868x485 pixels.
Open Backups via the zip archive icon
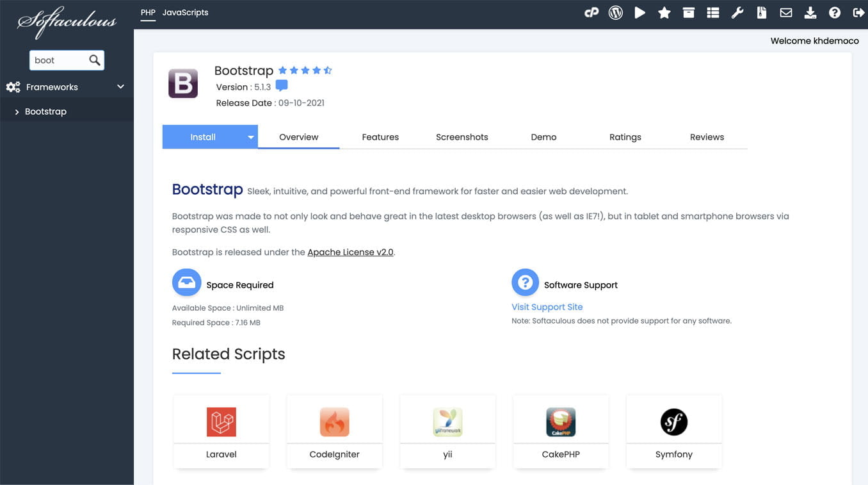point(761,12)
